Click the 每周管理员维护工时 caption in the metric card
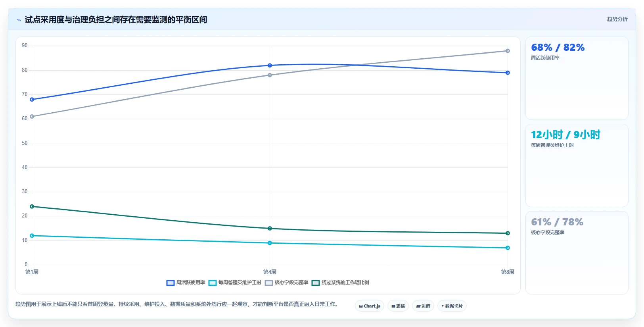The height and width of the screenshot is (327, 644). point(552,145)
